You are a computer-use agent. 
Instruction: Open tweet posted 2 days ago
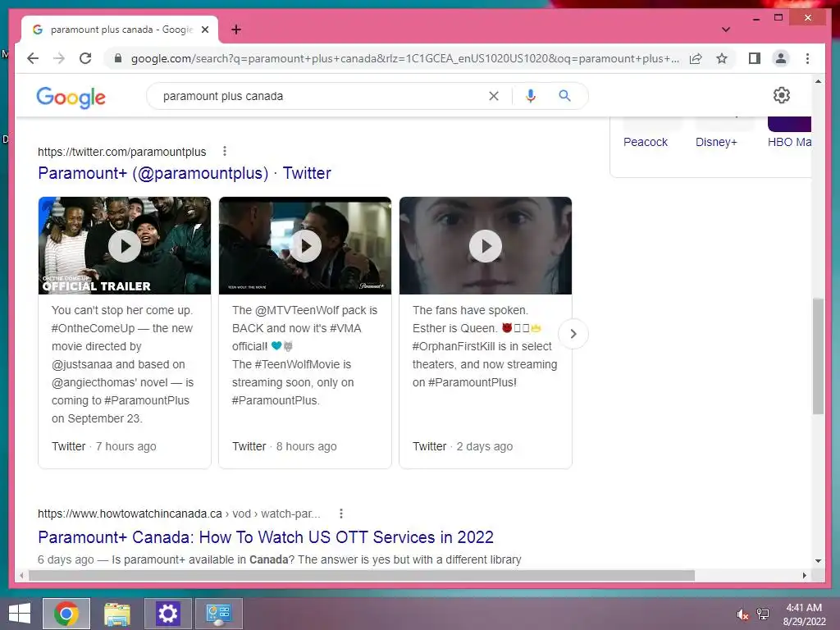tap(463, 446)
